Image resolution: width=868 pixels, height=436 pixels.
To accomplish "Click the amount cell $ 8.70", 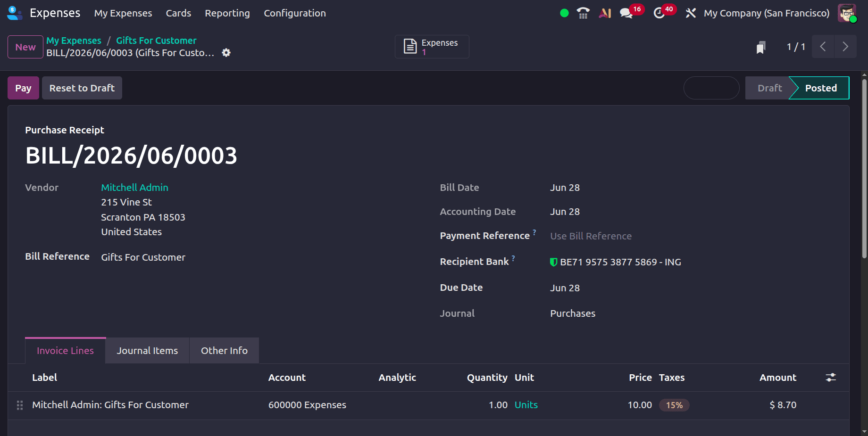I will (x=783, y=405).
